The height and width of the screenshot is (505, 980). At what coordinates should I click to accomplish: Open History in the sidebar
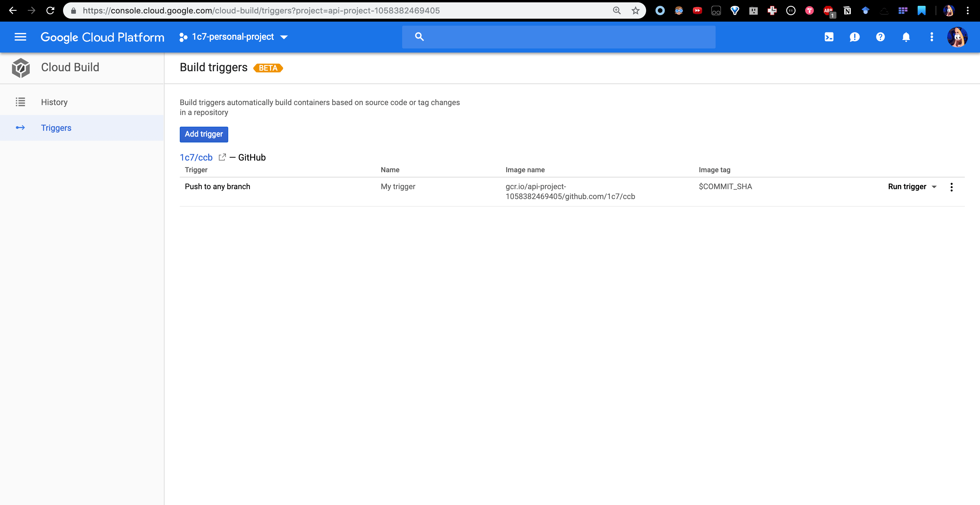(x=54, y=102)
